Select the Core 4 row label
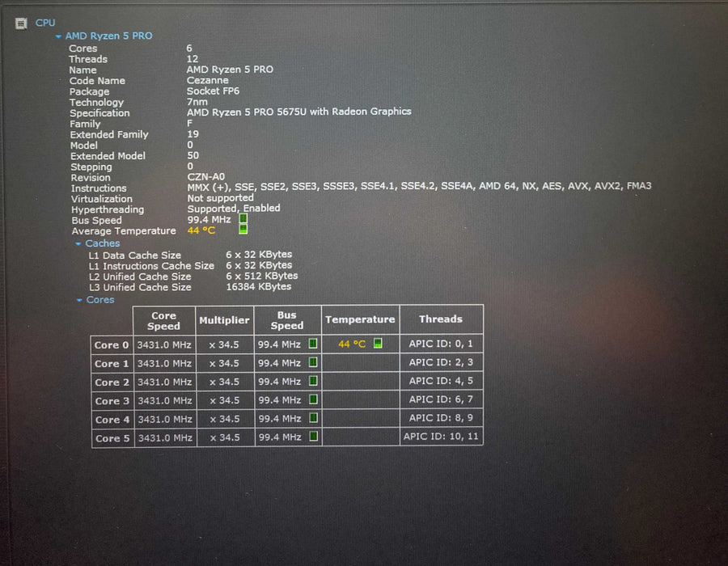728x566 pixels. click(112, 420)
